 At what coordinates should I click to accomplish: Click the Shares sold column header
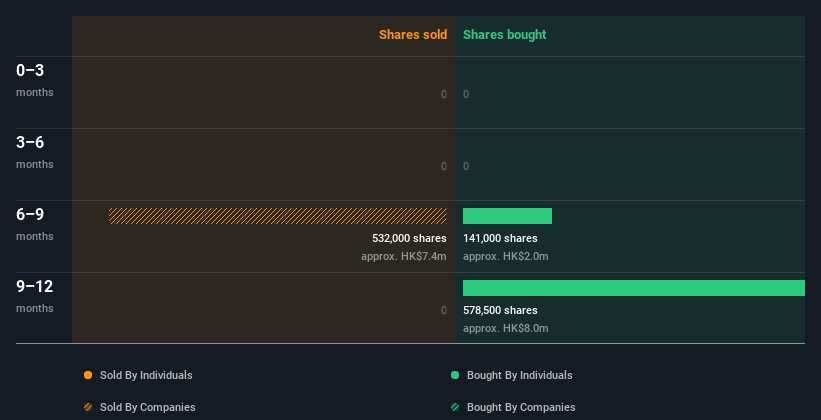(413, 35)
